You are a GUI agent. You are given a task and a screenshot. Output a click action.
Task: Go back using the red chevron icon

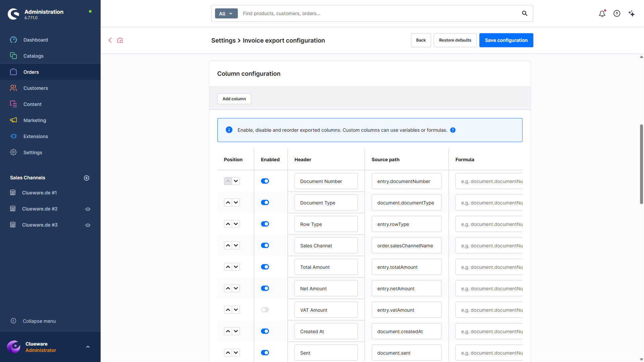pos(110,40)
